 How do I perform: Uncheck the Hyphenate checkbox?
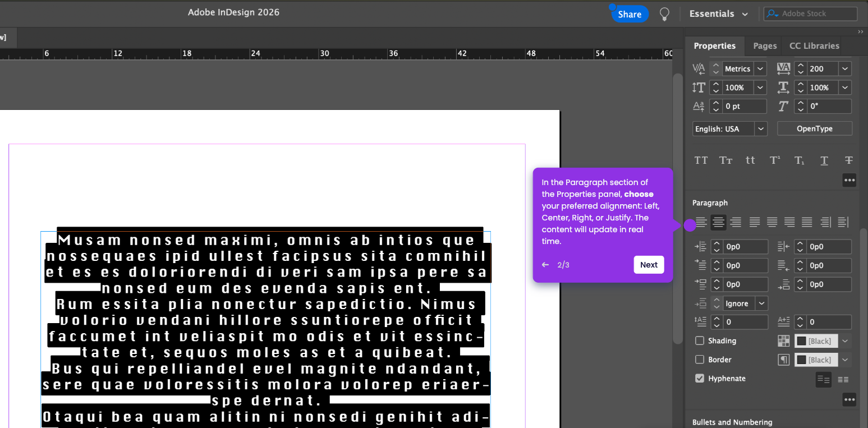tap(700, 378)
